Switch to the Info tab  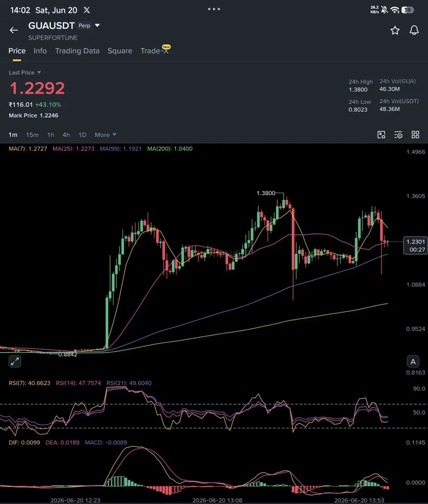[40, 51]
